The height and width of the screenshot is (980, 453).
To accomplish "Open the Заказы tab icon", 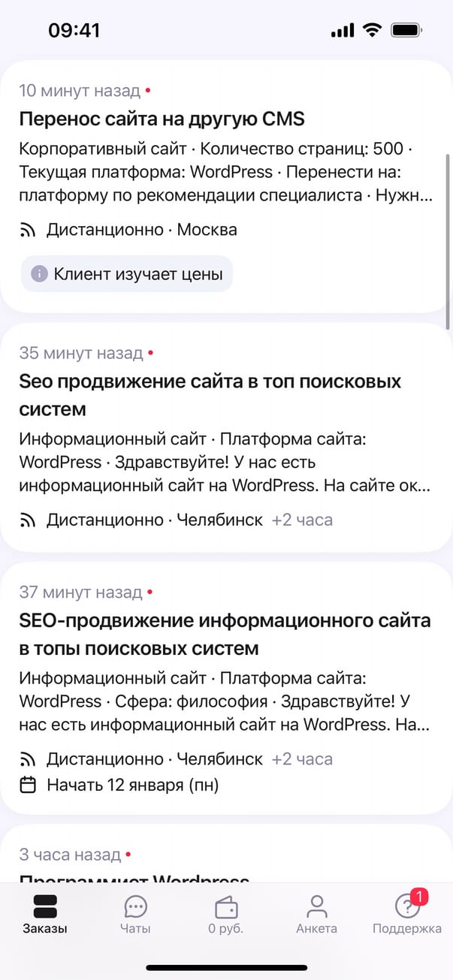I will pos(45,906).
